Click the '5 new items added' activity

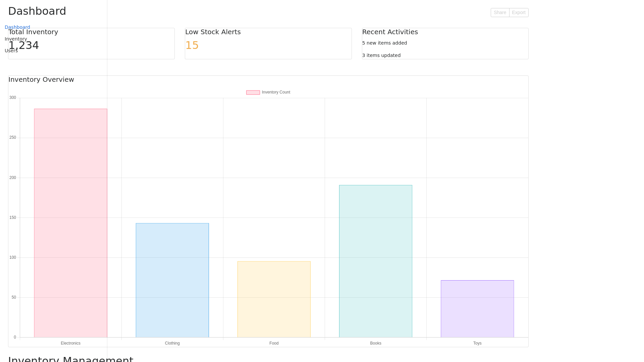tap(384, 43)
